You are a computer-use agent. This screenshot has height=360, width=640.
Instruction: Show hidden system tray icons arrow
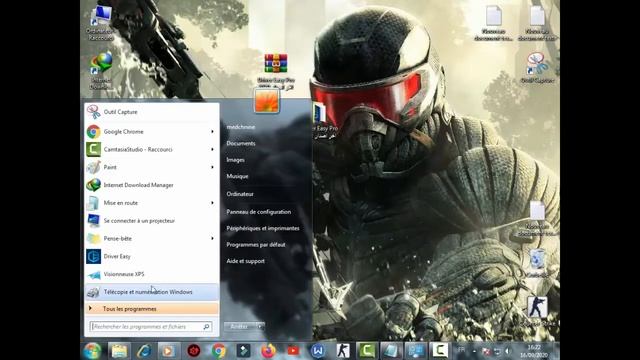pos(474,351)
